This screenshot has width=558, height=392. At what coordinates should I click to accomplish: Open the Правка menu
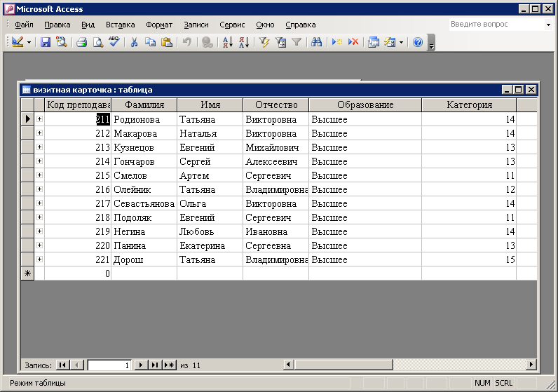coord(57,25)
